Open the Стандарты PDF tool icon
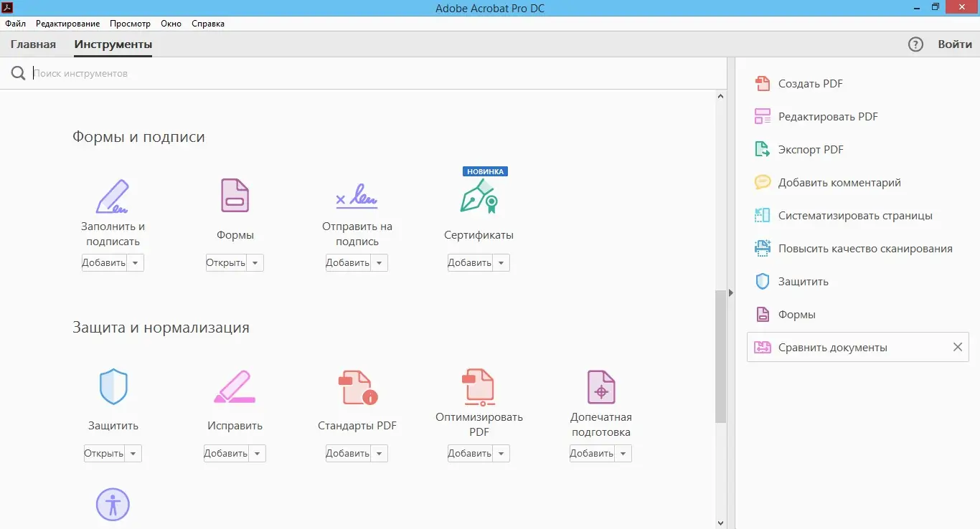Image resolution: width=980 pixels, height=529 pixels. (356, 386)
